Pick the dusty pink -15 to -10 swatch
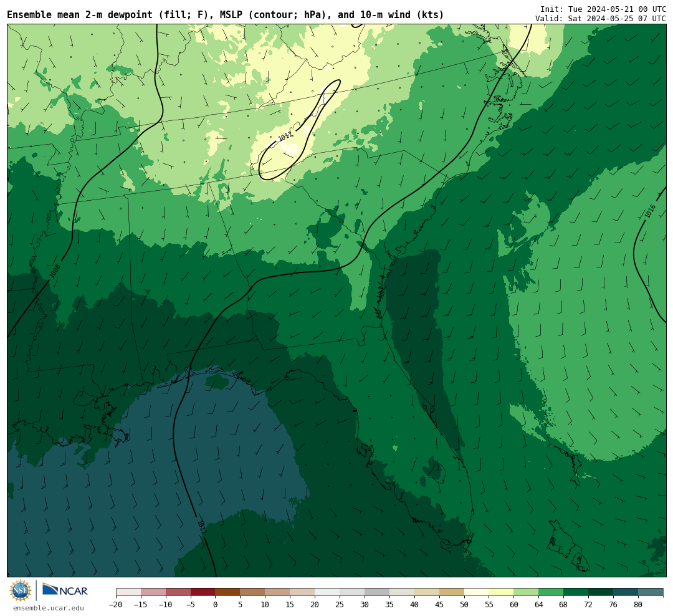Viewport: 673px width, 616px height. pos(153,592)
